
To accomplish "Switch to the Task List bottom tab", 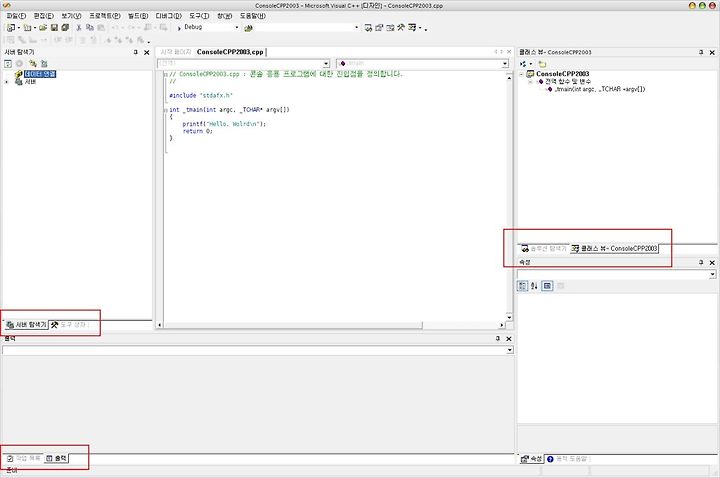I will click(23, 458).
